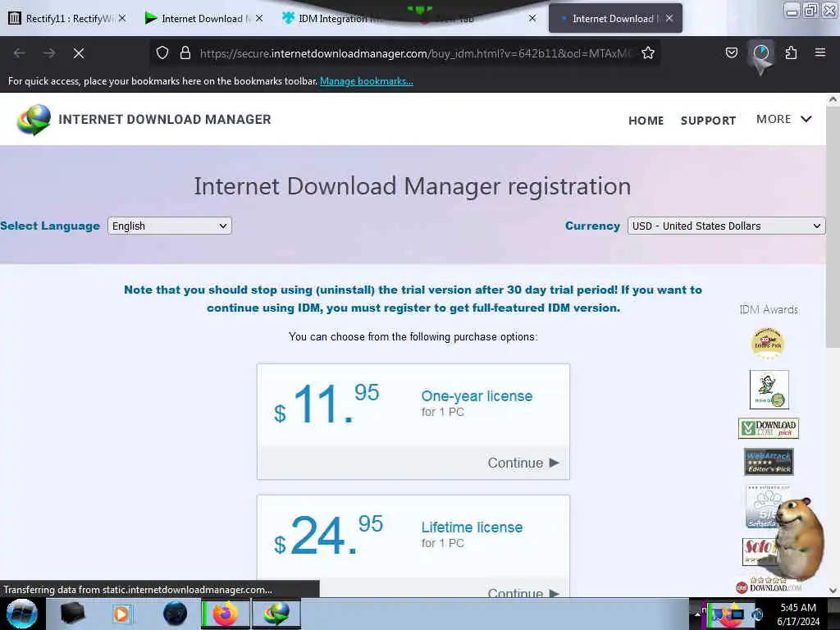The height and width of the screenshot is (630, 840).
Task: Show hidden system tray icons arrow
Action: pos(697,614)
